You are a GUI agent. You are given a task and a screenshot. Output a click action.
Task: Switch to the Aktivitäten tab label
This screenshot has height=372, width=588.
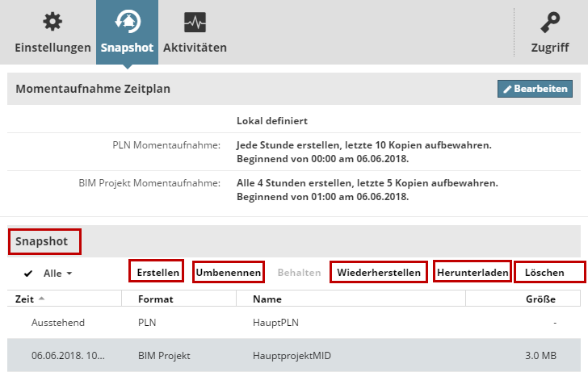[195, 48]
